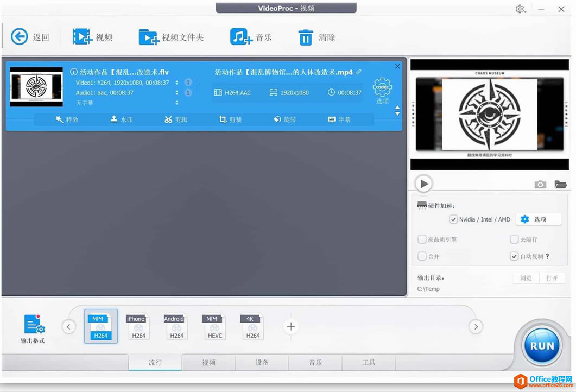576x392 pixels.
Task: Enable 去隔行 deinterlace checkbox
Action: click(514, 239)
